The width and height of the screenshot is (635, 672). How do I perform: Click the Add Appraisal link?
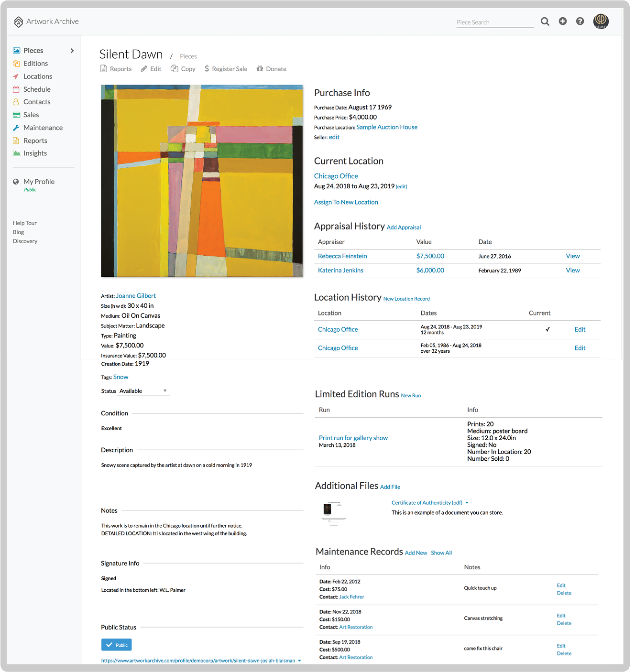pyautogui.click(x=404, y=228)
